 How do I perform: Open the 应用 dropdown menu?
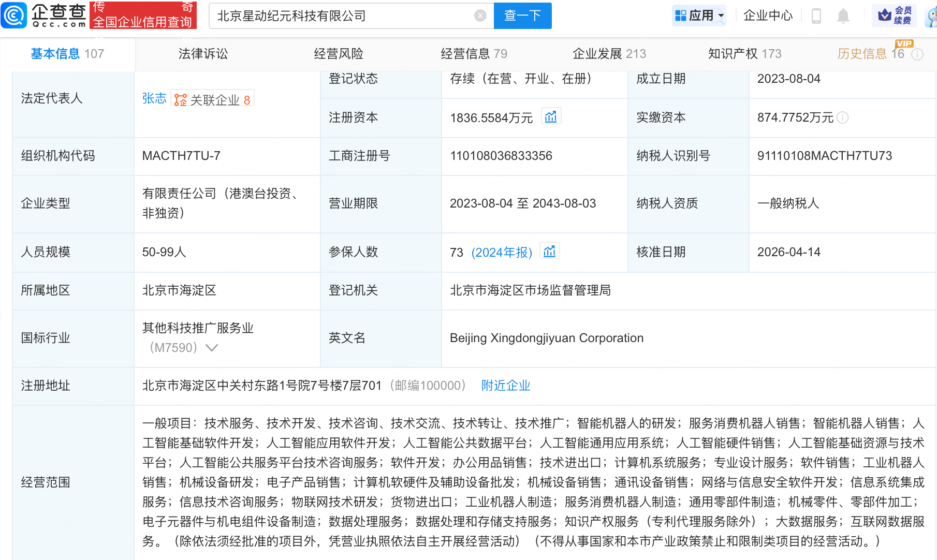[x=699, y=16]
